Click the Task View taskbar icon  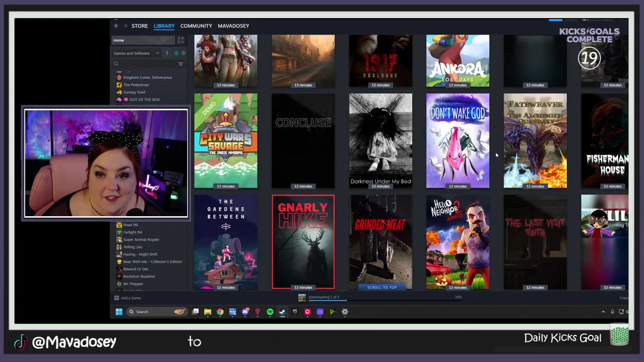click(195, 312)
